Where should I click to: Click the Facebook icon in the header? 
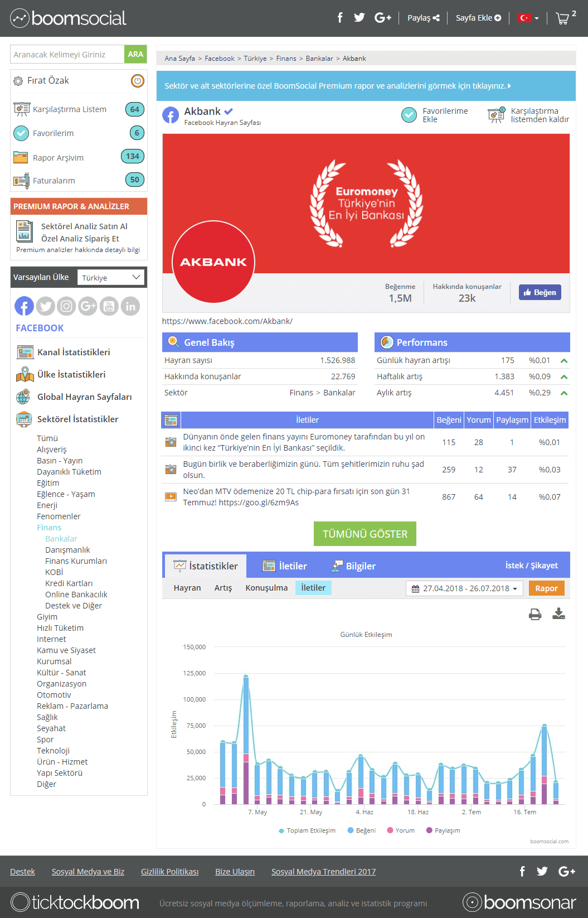point(340,18)
